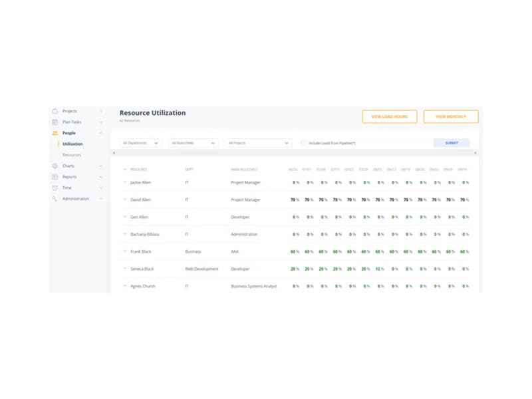
Task: Enable Include Loads from Pipeline checkbox
Action: coord(303,143)
